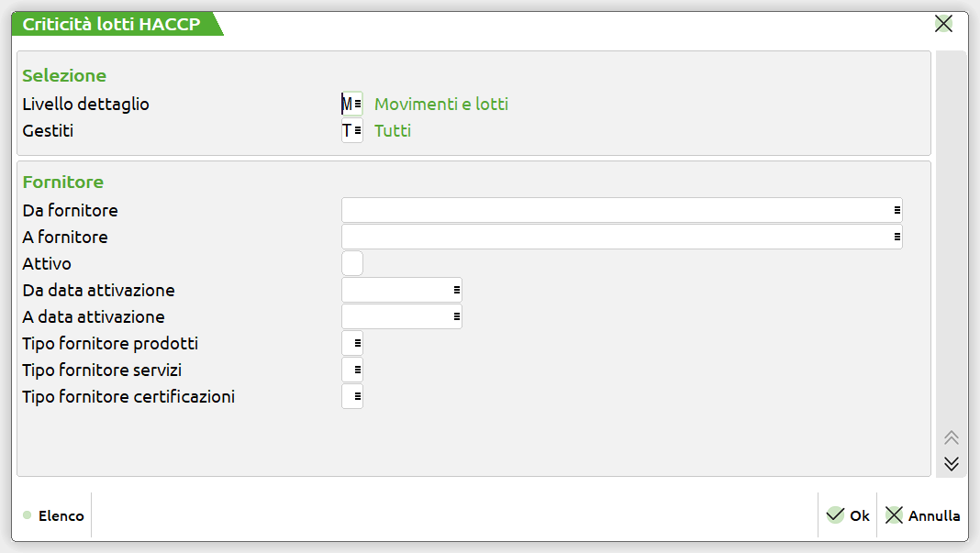Open the Elenco list
Viewport: 980px width, 553px height.
tap(54, 515)
